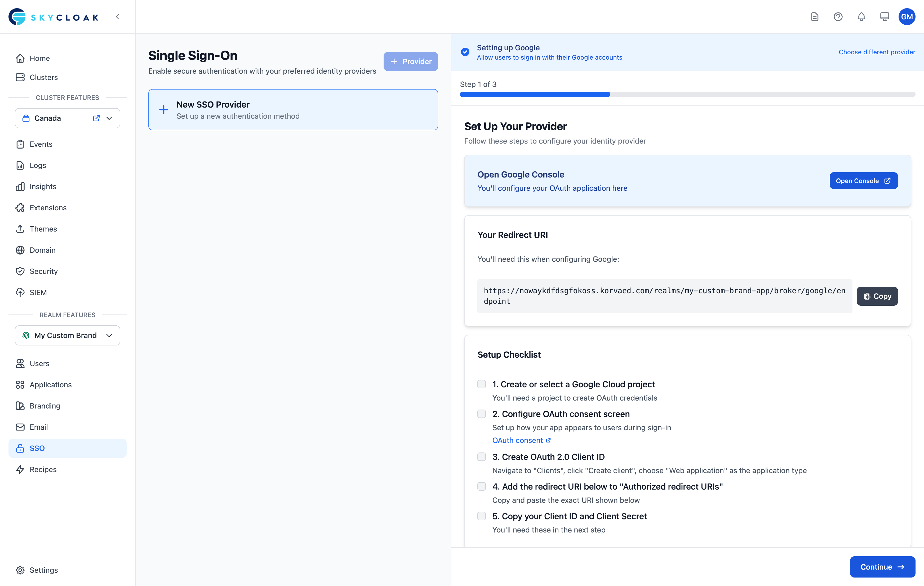Viewport: 924px width, 586px height.
Task: Select the Insights sidebar icon
Action: tap(20, 187)
